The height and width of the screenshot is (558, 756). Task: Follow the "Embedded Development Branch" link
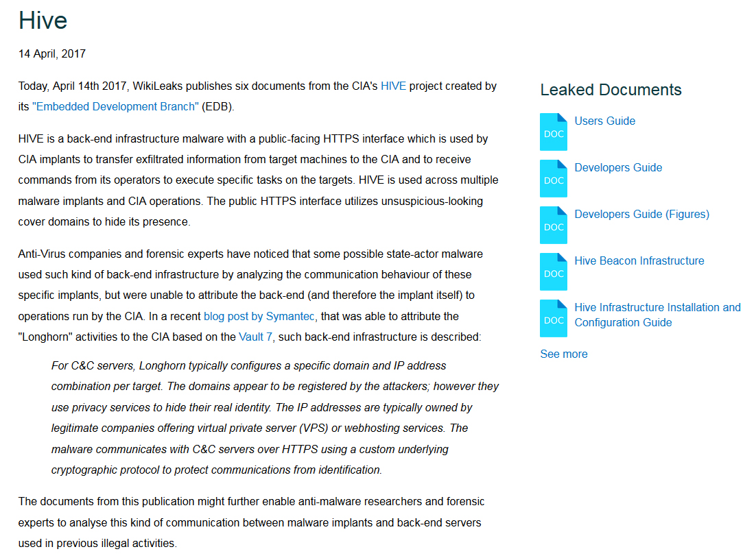(115, 106)
